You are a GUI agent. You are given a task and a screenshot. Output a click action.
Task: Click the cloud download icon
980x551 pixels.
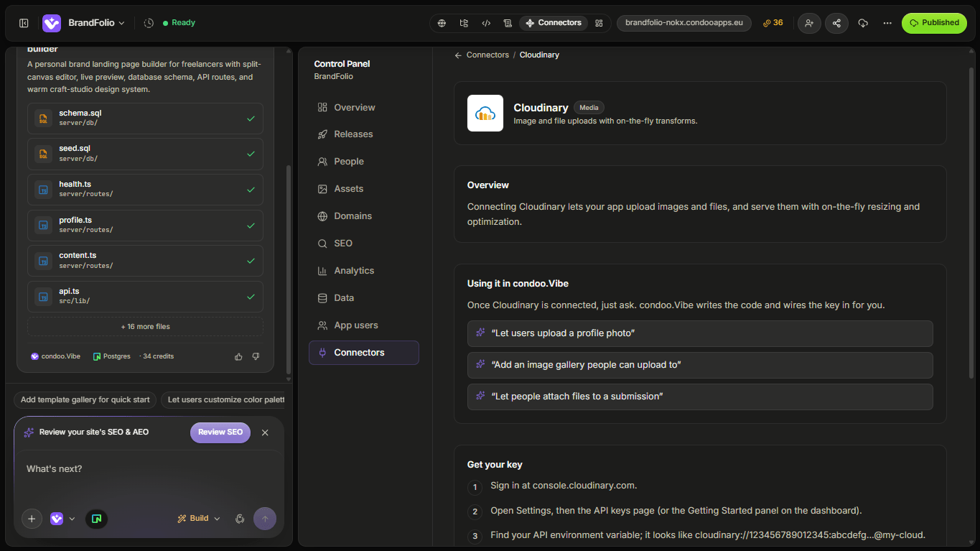863,23
